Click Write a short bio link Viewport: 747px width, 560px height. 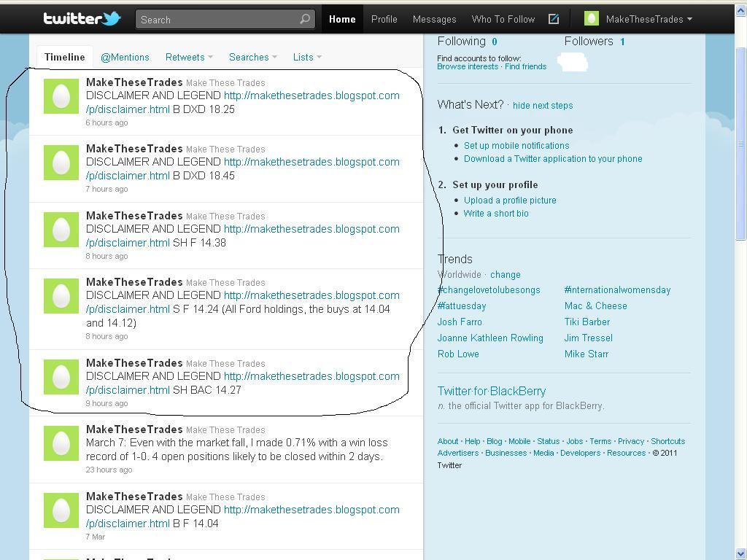click(496, 214)
